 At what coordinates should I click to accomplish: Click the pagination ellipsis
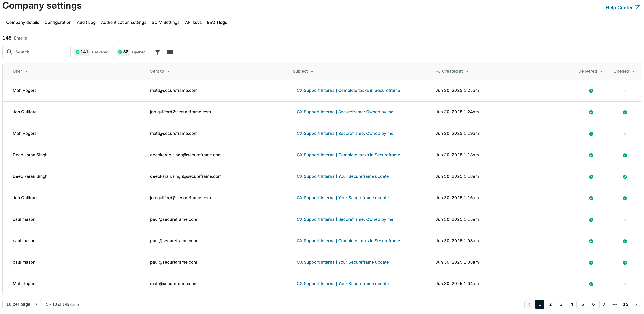tap(615, 304)
